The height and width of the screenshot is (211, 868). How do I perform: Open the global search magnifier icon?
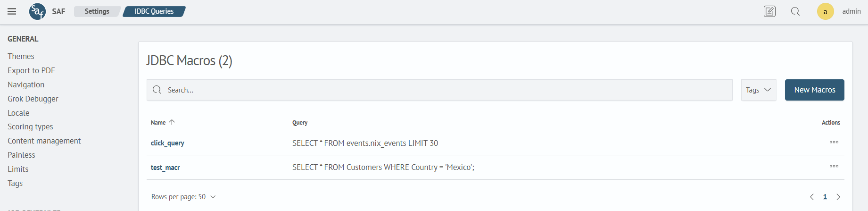pos(795,11)
